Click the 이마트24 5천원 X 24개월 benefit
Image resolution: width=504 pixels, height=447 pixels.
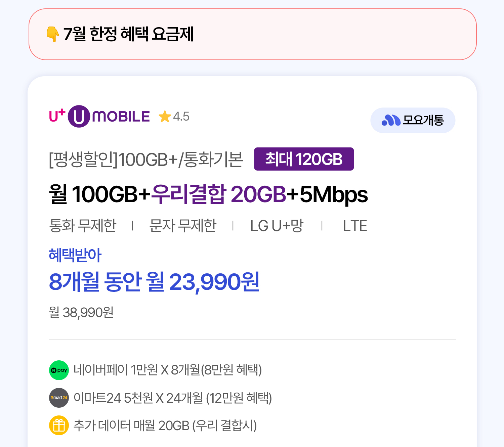173,398
